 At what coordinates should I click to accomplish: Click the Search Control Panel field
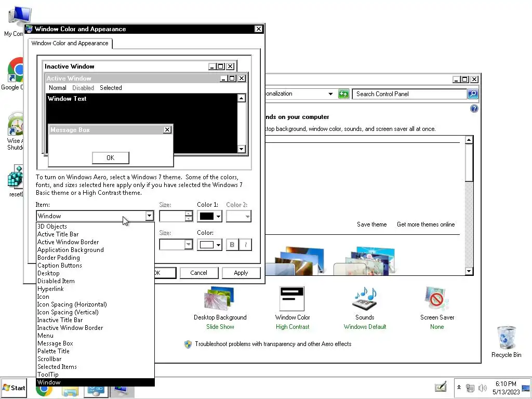point(409,94)
